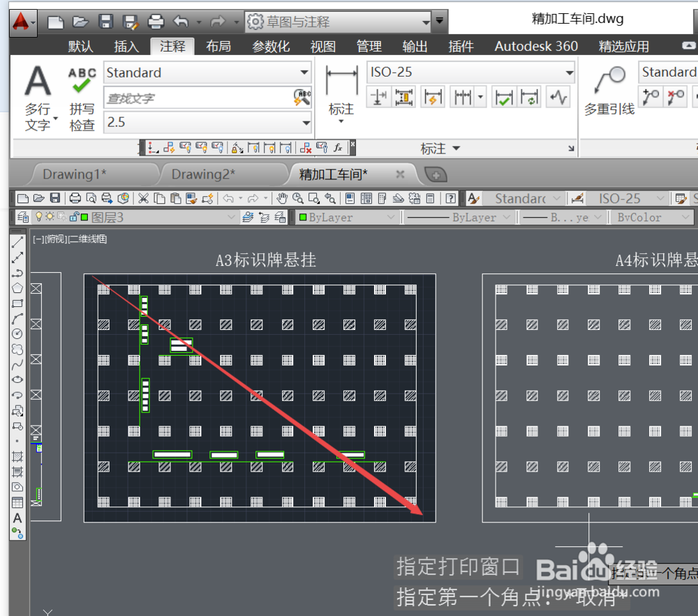Viewport: 698px width, 616px height.
Task: Toggle viewport freeze icon for 图层3
Action: 61,216
